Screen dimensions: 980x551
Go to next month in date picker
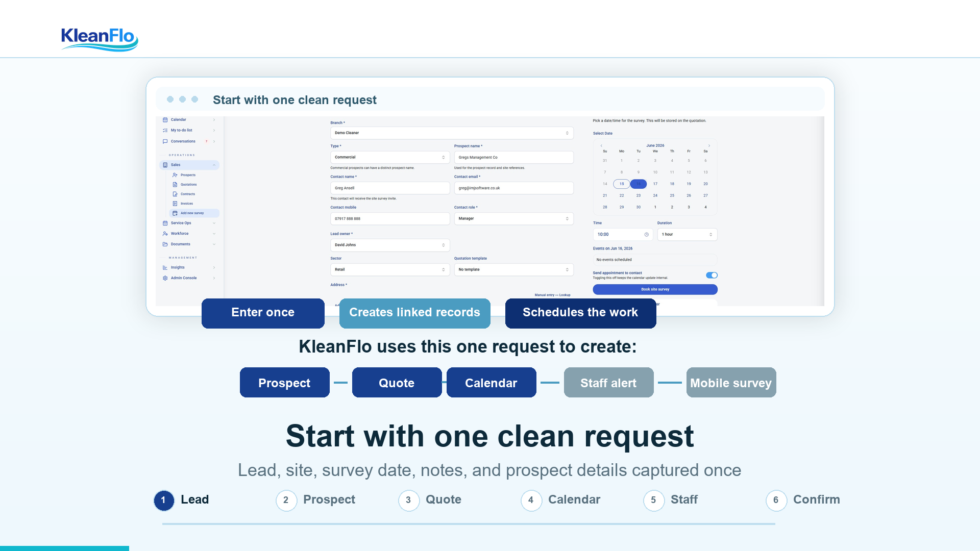[x=709, y=146]
